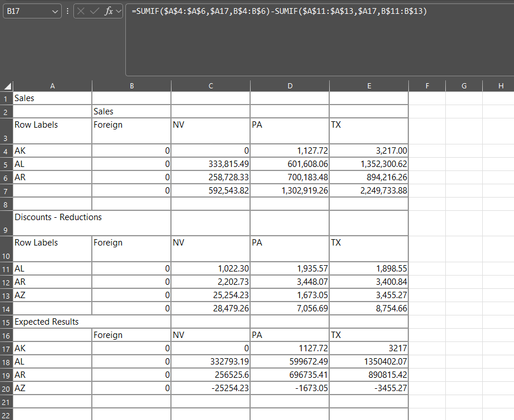
Task: Select column E header
Action: point(369,86)
